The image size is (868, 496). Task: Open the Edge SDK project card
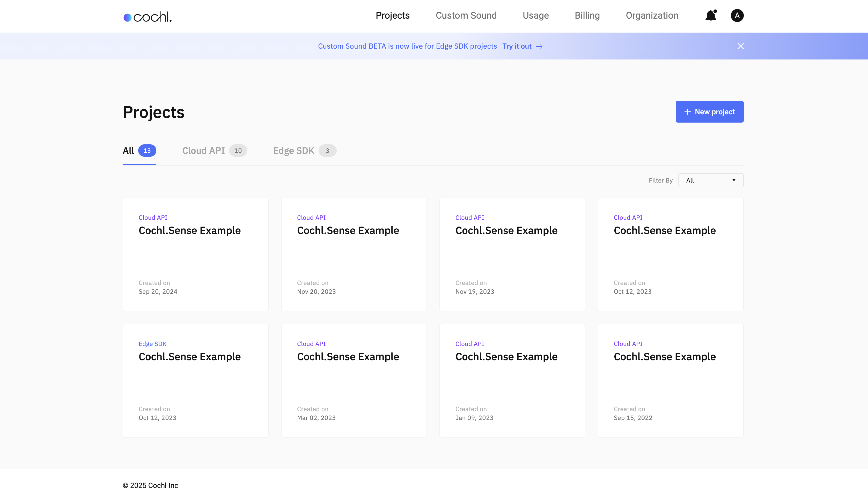(x=196, y=380)
